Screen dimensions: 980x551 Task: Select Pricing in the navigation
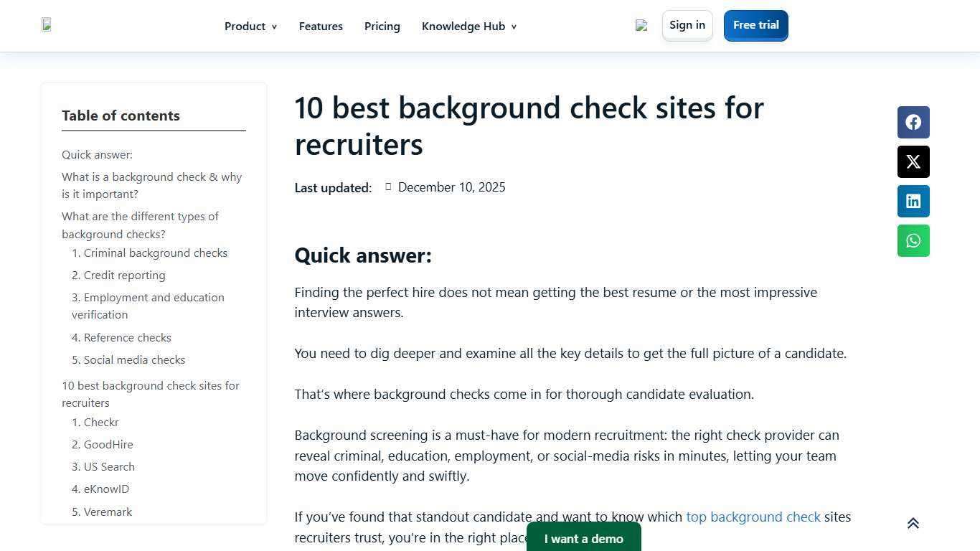pos(382,26)
